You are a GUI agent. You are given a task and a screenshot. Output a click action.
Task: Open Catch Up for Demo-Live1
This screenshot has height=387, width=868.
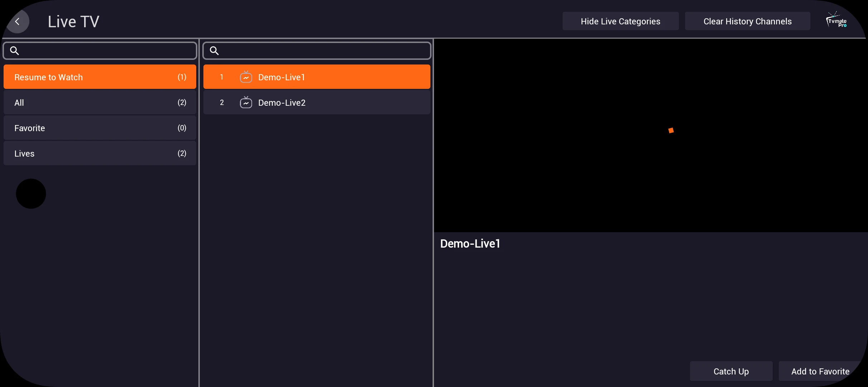click(x=731, y=371)
